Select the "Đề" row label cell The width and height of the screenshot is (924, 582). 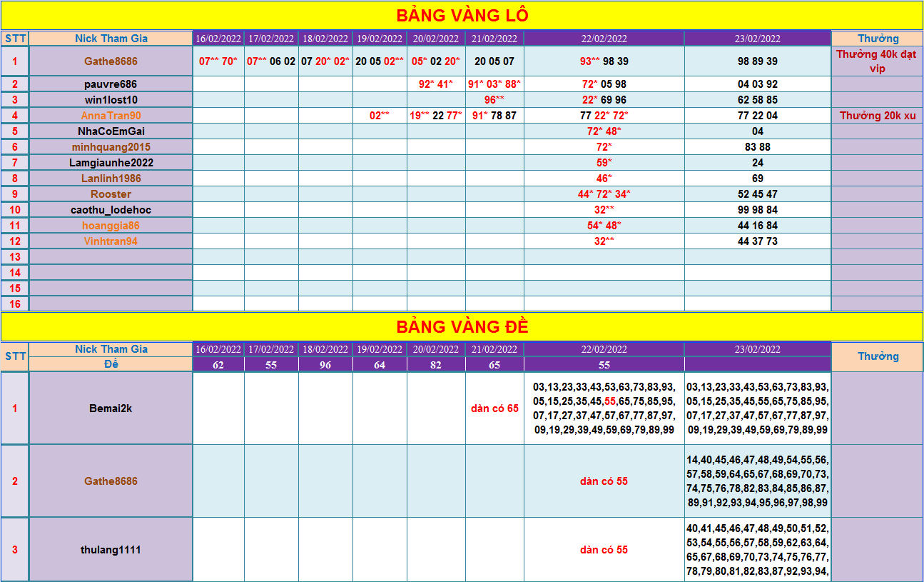point(111,364)
